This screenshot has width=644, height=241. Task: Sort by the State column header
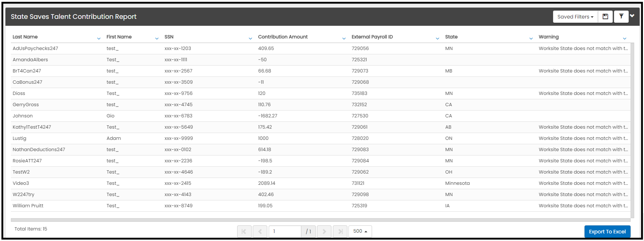(451, 37)
